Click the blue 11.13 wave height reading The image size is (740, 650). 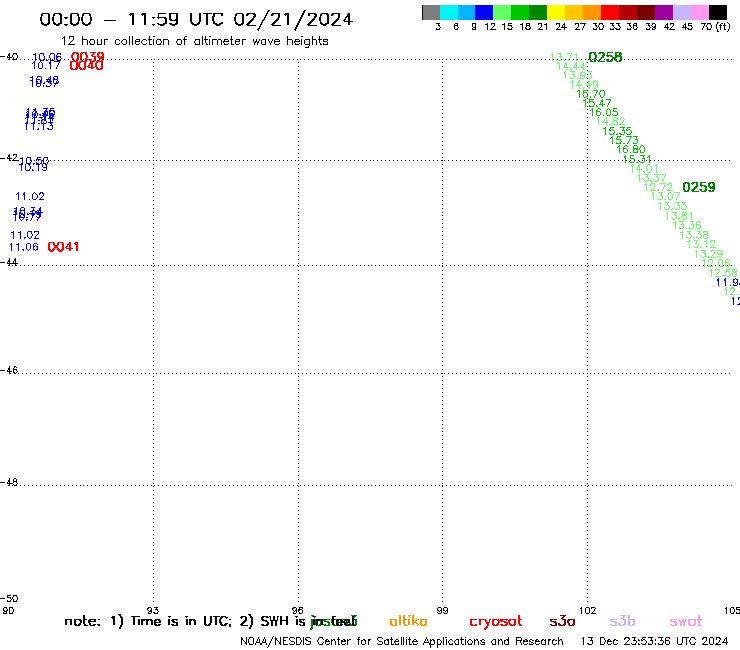tap(39, 126)
